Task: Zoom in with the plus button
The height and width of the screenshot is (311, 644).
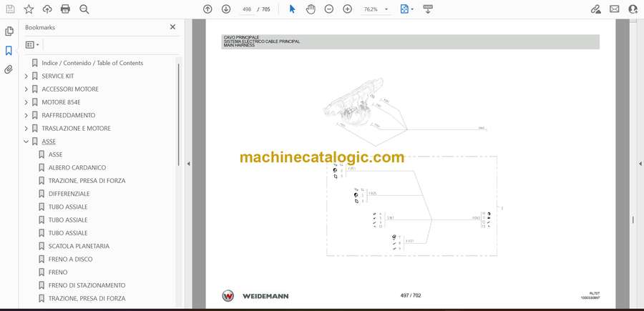Action: [x=348, y=9]
